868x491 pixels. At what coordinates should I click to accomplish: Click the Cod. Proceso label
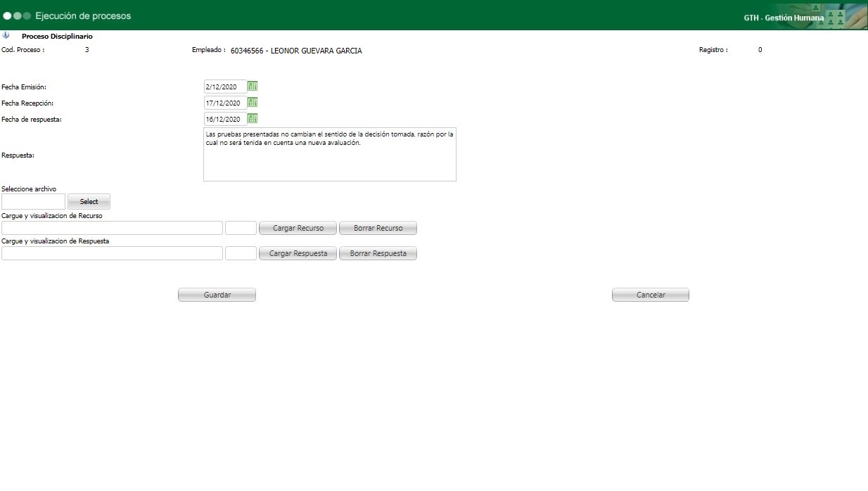(23, 50)
